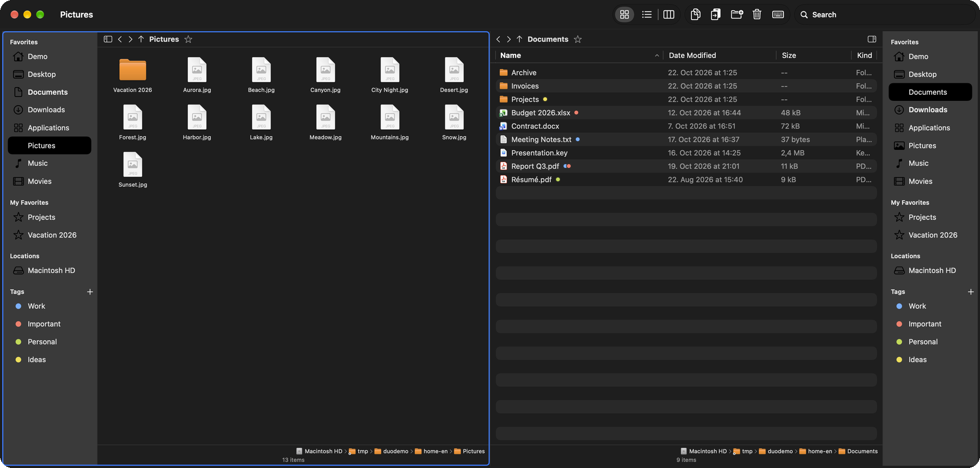The image size is (980, 468).
Task: Go forward in the Documents pane
Action: click(509, 39)
